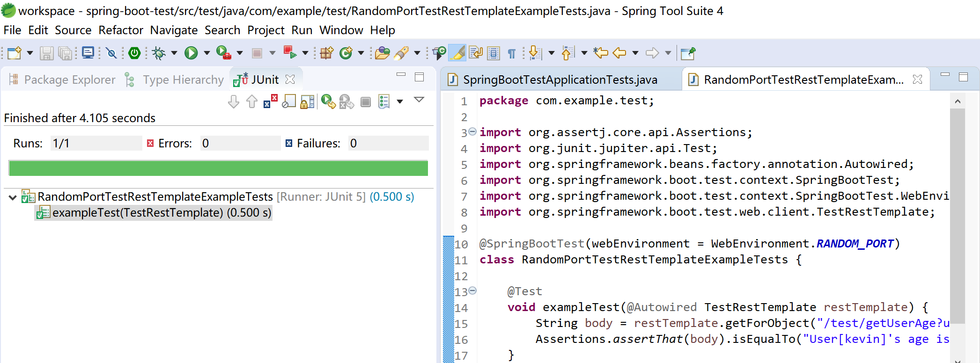Collapse RandomPortTestRestTemplateExampleTests tree node
The image size is (980, 363).
13,197
